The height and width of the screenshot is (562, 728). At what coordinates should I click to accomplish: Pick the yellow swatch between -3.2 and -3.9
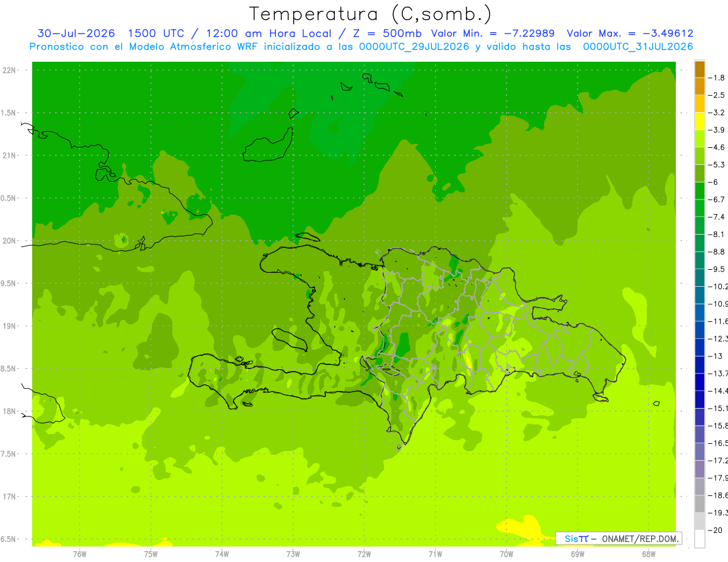[x=699, y=122]
